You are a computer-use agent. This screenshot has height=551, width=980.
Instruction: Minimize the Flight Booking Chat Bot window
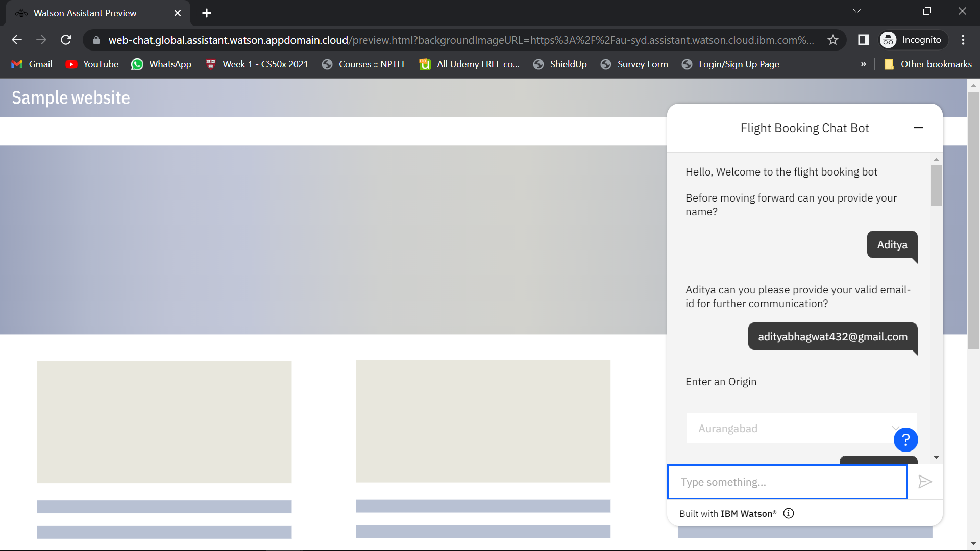[918, 128]
